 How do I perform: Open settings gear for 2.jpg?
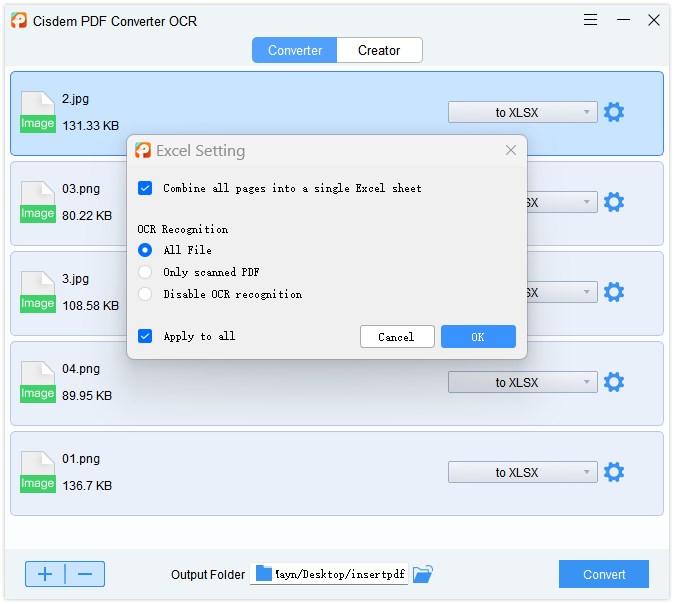pos(613,112)
